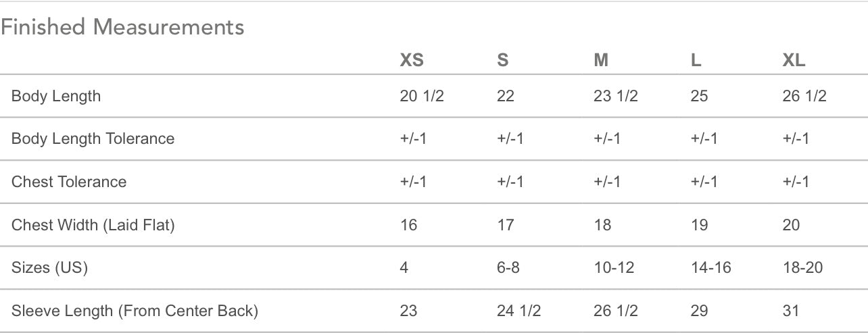
Task: Select the XL column header
Action: tap(794, 60)
